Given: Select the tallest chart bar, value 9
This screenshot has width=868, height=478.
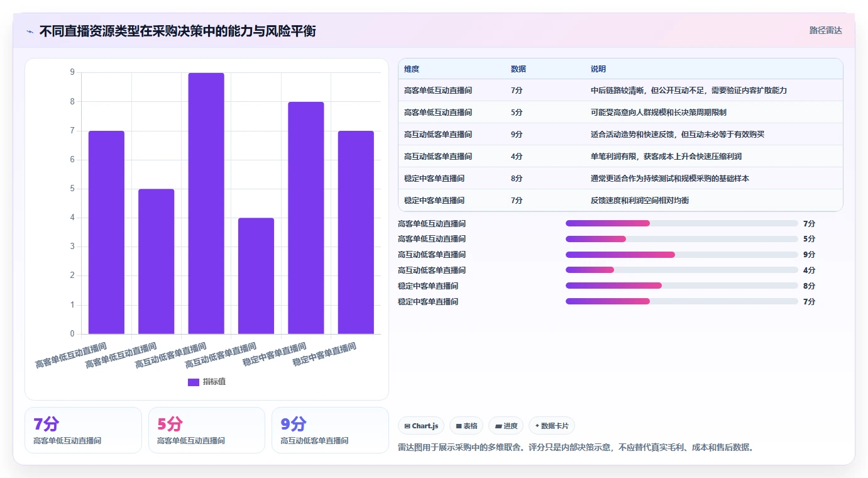Looking at the screenshot, I should point(206,203).
